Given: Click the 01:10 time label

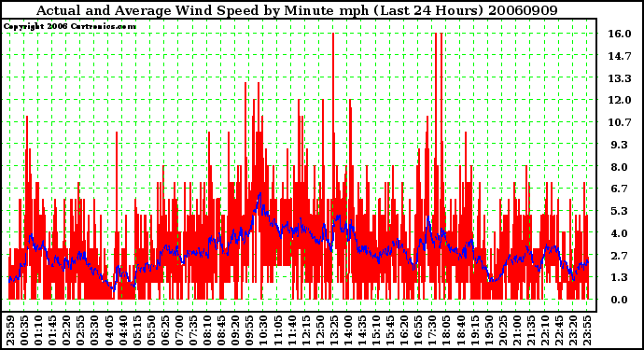Looking at the screenshot, I should tap(37, 330).
